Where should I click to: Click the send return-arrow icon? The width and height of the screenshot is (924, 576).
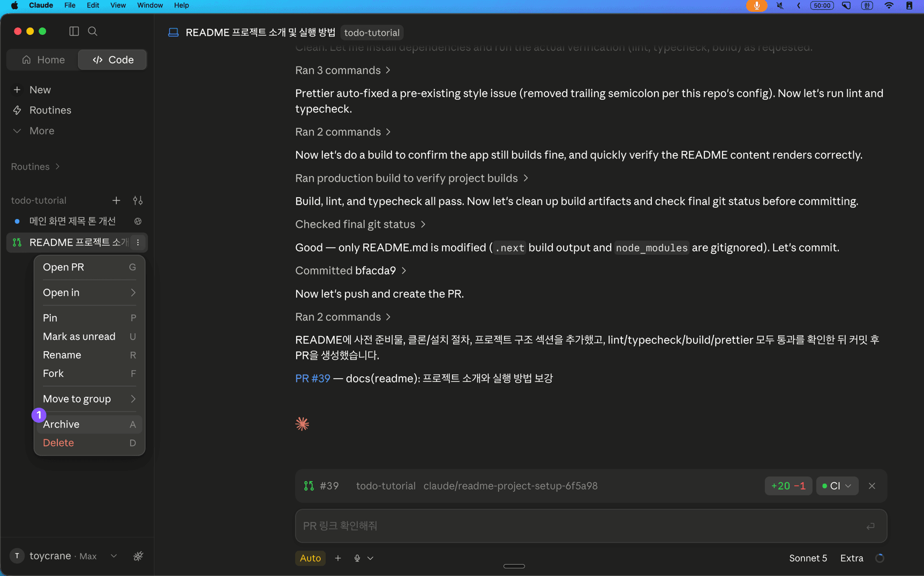(x=870, y=526)
